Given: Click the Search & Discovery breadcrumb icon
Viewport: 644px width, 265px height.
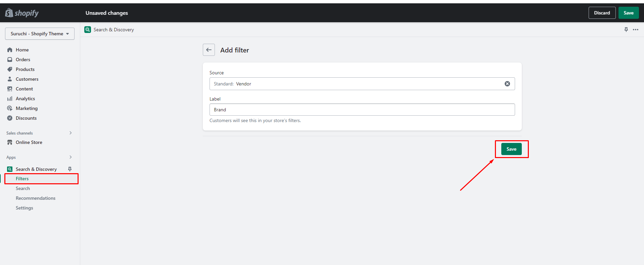Looking at the screenshot, I should [x=88, y=30].
